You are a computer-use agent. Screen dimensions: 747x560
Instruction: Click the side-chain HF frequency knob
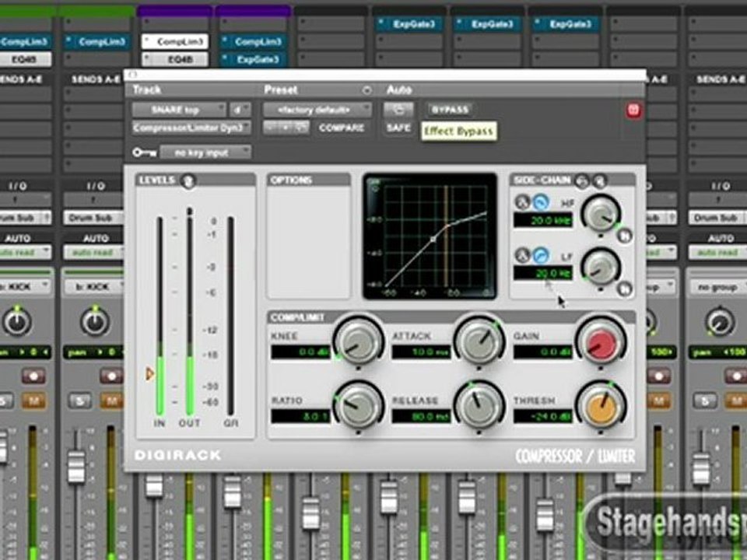click(601, 214)
